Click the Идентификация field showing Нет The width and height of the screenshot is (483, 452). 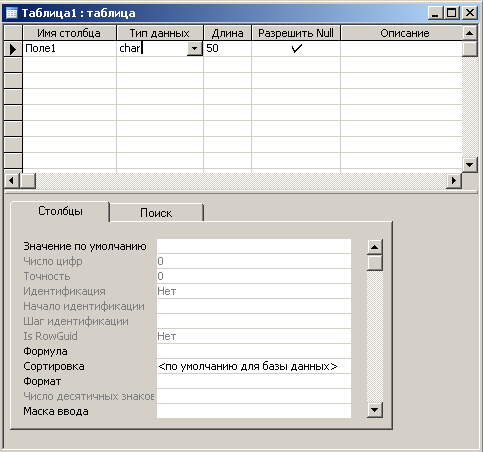point(254,291)
